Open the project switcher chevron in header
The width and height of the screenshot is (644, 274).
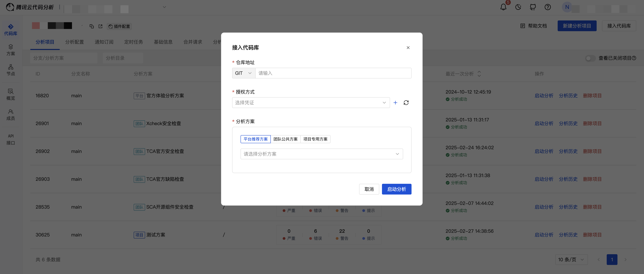coord(164,7)
